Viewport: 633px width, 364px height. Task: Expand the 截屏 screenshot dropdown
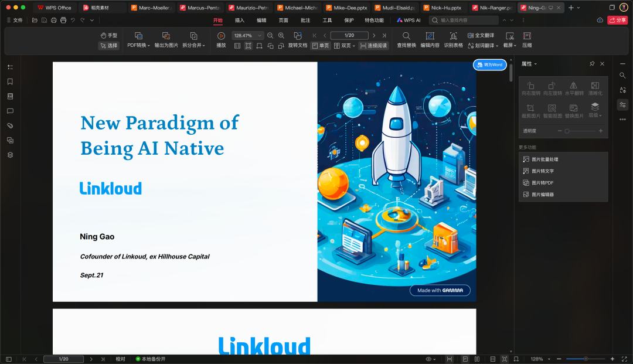click(x=515, y=46)
